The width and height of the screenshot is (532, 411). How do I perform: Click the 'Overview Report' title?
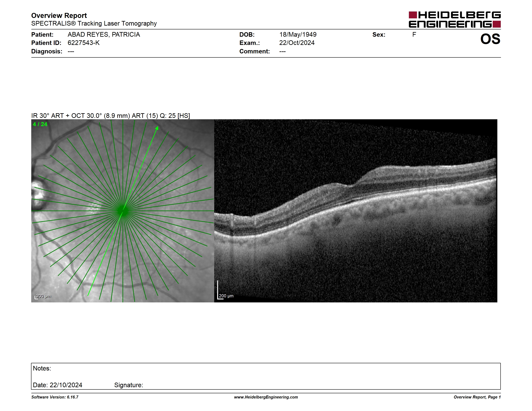(59, 16)
